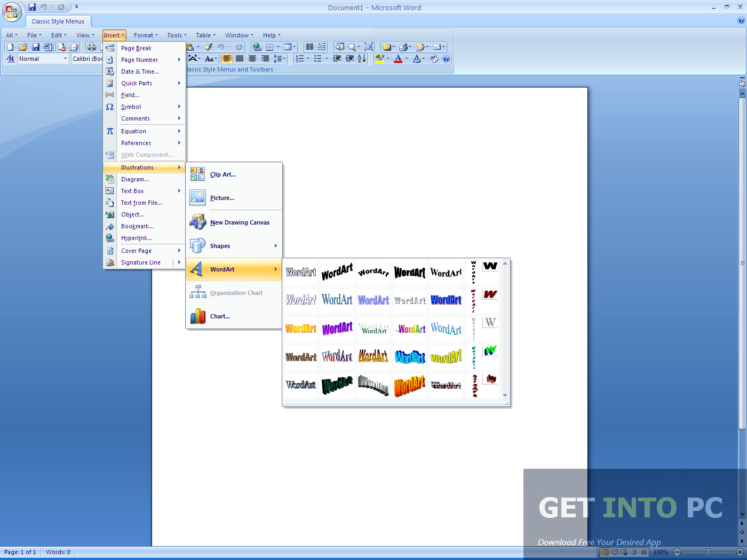Open the font color dropdown arrow
The image size is (747, 560).
coord(407,59)
